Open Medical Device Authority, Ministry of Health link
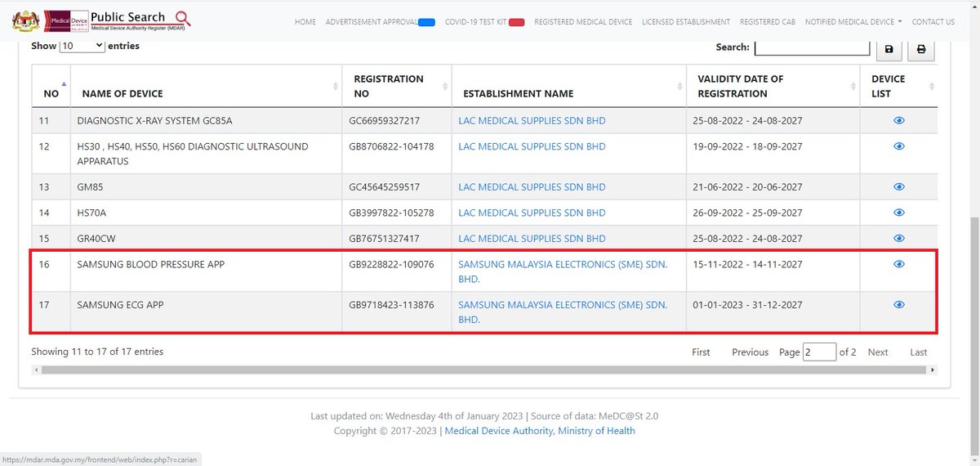This screenshot has width=980, height=466. tap(540, 431)
